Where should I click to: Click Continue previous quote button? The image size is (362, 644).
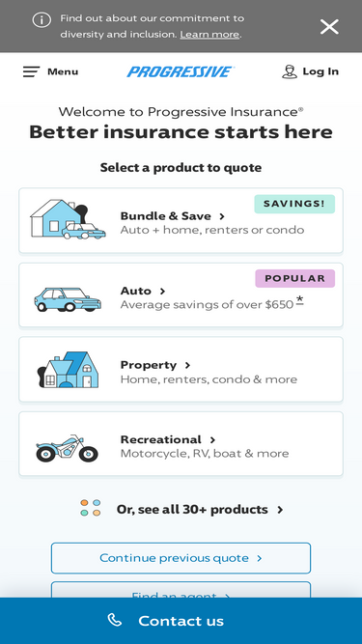(181, 558)
